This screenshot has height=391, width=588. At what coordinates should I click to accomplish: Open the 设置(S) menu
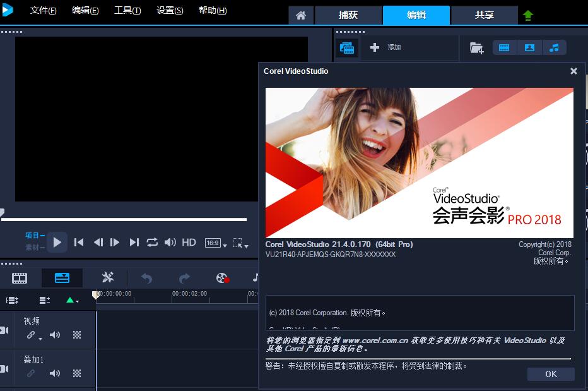tap(170, 10)
